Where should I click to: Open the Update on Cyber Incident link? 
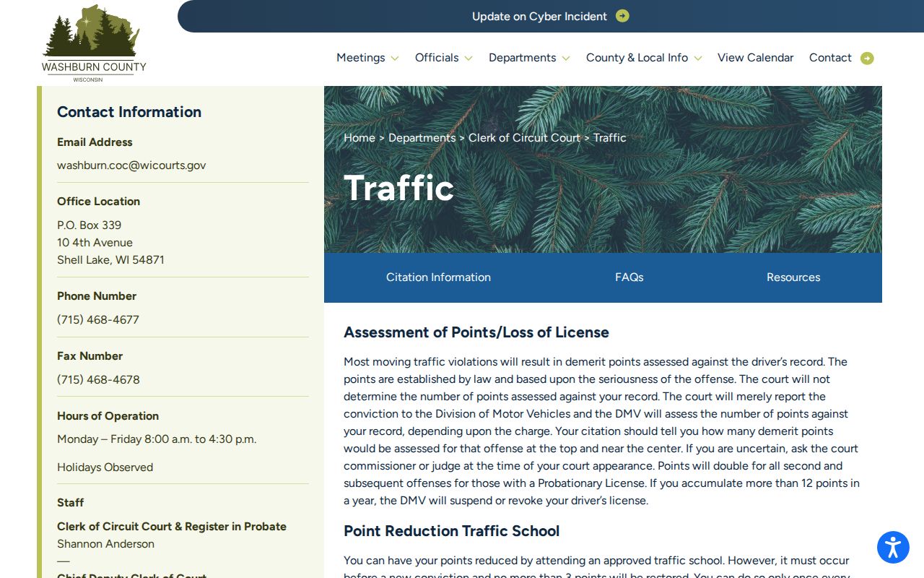[539, 16]
